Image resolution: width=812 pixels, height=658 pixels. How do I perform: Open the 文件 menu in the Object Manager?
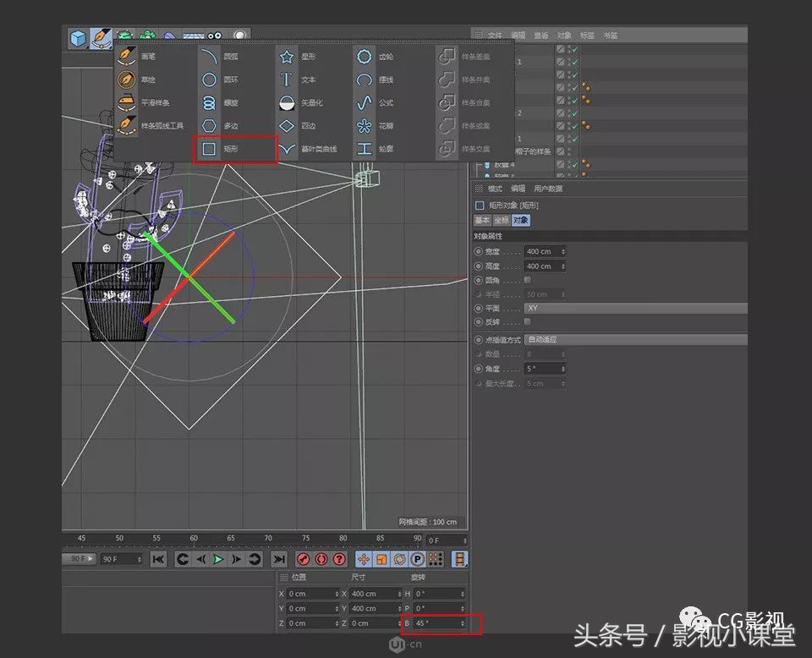pos(495,36)
